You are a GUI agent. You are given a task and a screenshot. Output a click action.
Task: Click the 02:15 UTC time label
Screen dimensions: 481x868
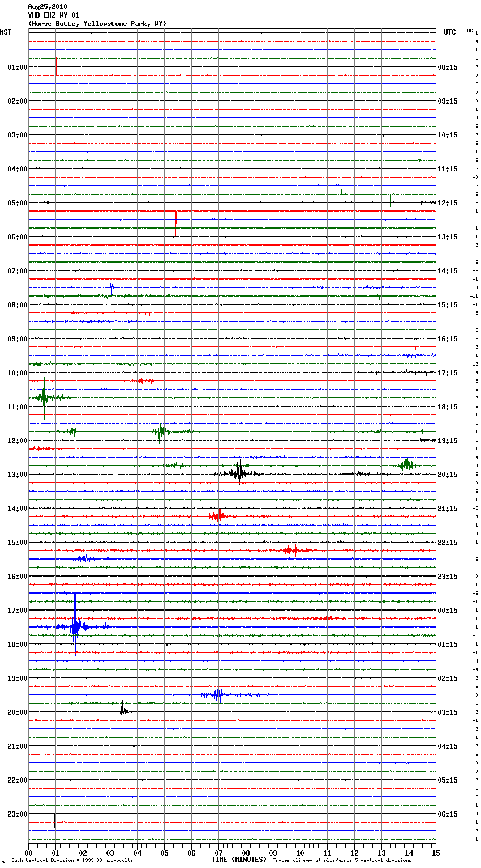click(448, 678)
